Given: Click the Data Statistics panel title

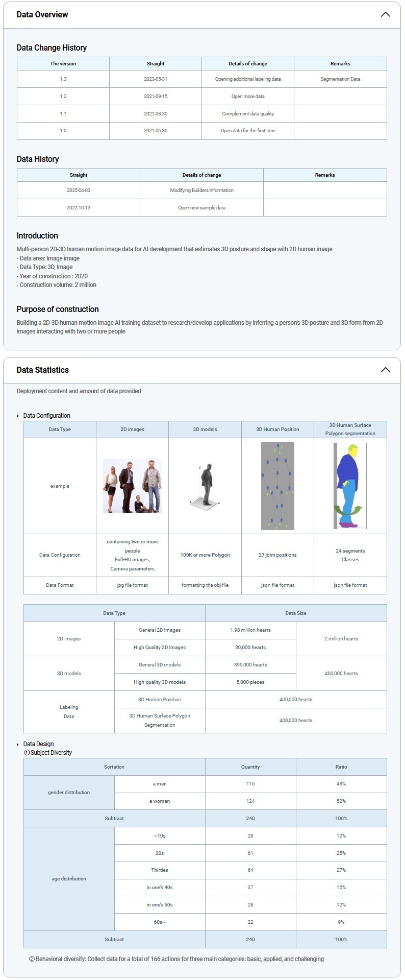Looking at the screenshot, I should pyautogui.click(x=42, y=370).
